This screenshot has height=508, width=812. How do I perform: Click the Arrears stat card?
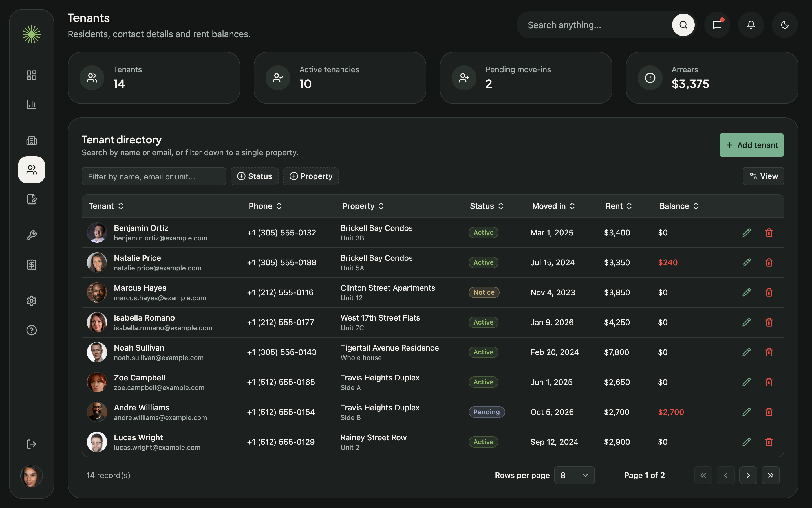click(x=712, y=78)
